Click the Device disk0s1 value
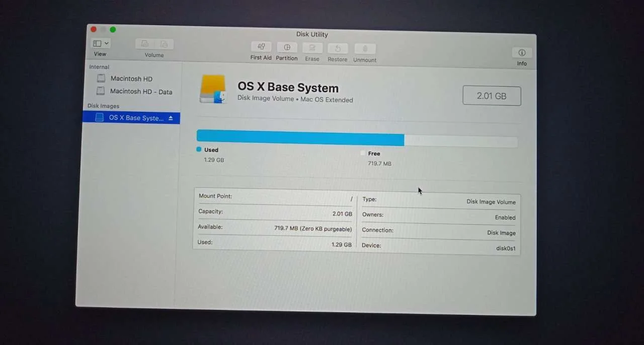This screenshot has width=644, height=345. pyautogui.click(x=506, y=249)
